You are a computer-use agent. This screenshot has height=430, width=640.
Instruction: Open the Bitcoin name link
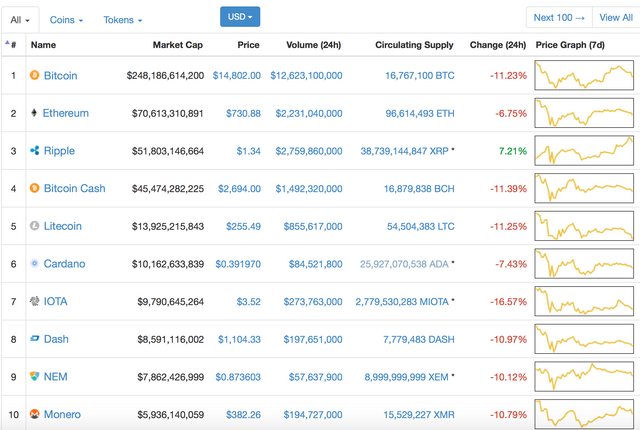click(x=60, y=75)
